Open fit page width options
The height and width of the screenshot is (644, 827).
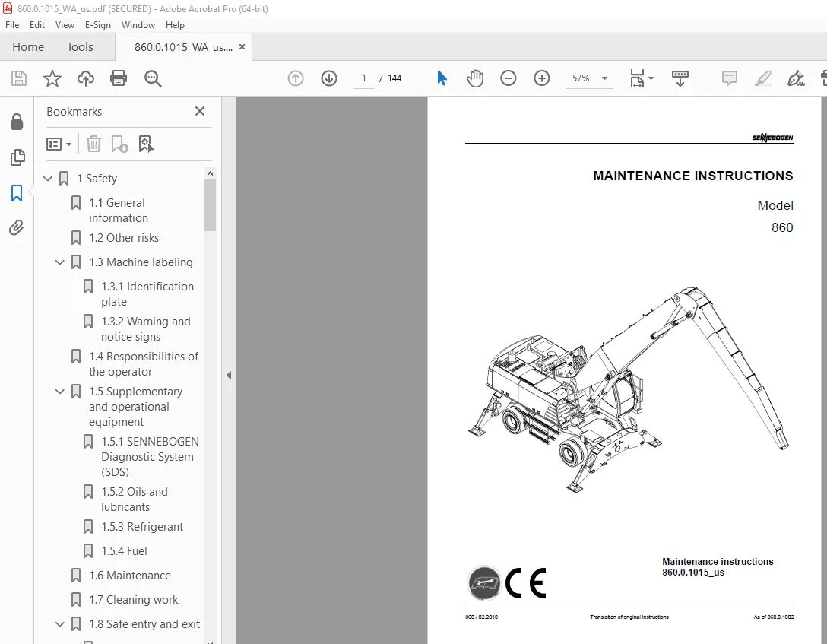642,78
